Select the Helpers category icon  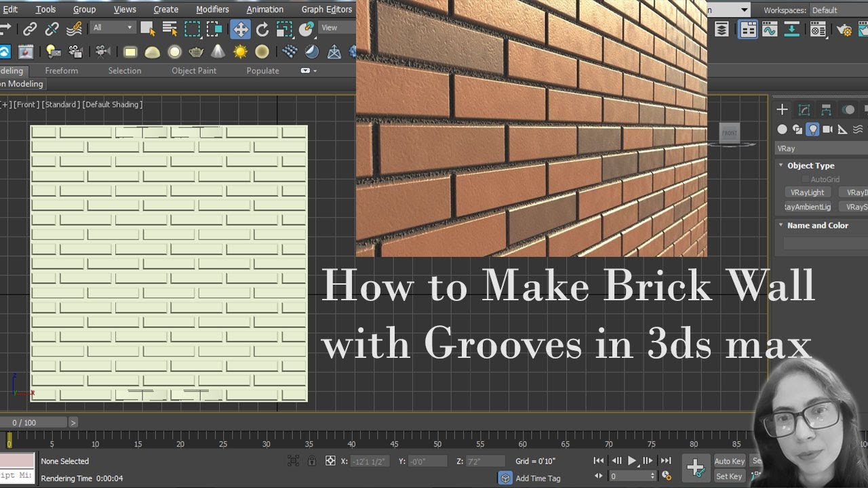tap(842, 129)
